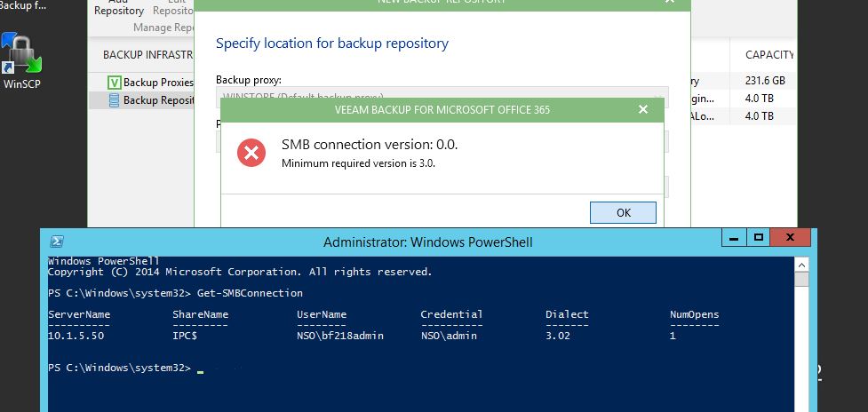Minimize the PowerShell window
This screenshot has height=412, width=868.
(x=734, y=238)
